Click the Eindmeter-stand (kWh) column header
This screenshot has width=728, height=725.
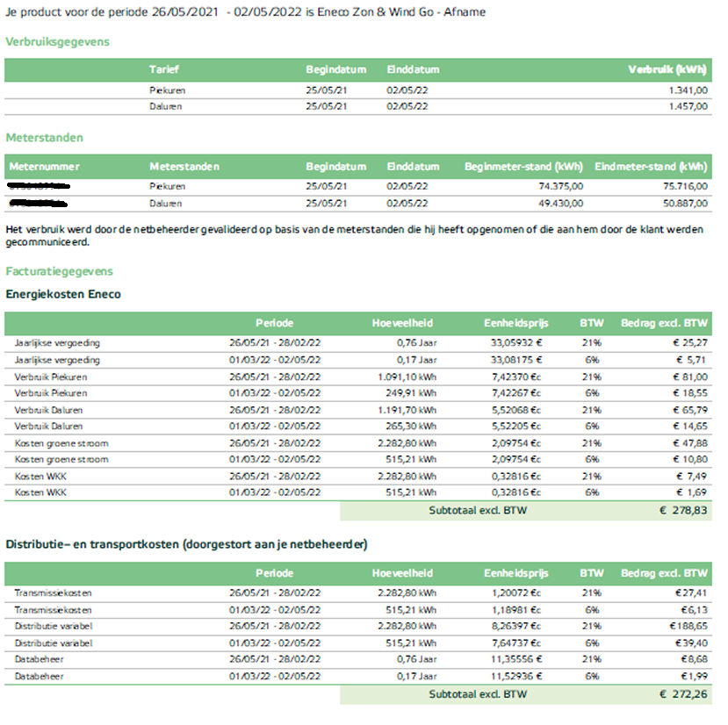(650, 167)
